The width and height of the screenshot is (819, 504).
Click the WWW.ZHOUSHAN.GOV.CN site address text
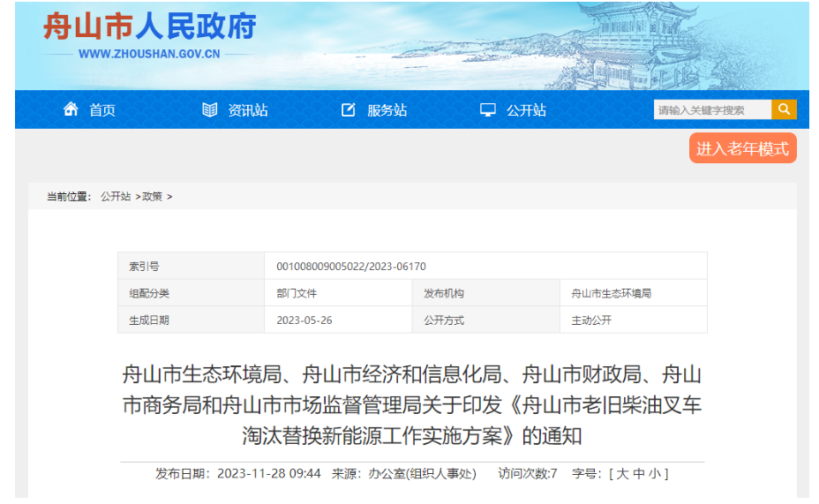click(x=149, y=54)
